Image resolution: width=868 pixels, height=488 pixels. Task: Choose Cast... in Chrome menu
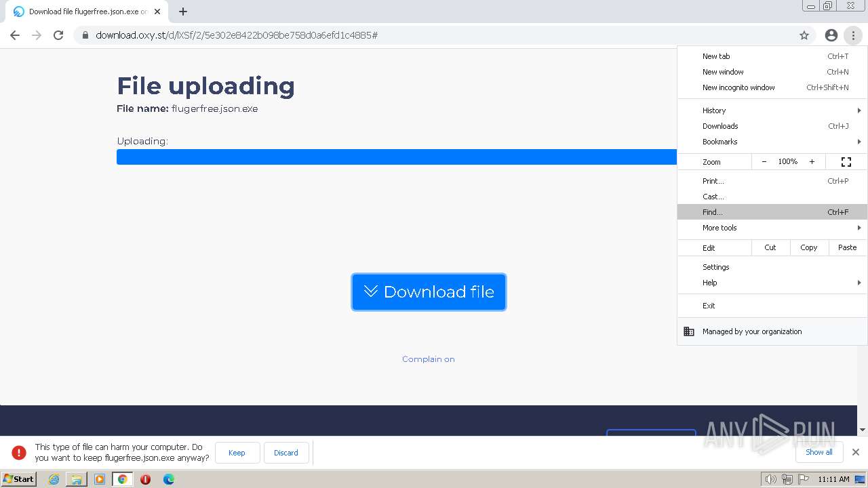(x=772, y=197)
